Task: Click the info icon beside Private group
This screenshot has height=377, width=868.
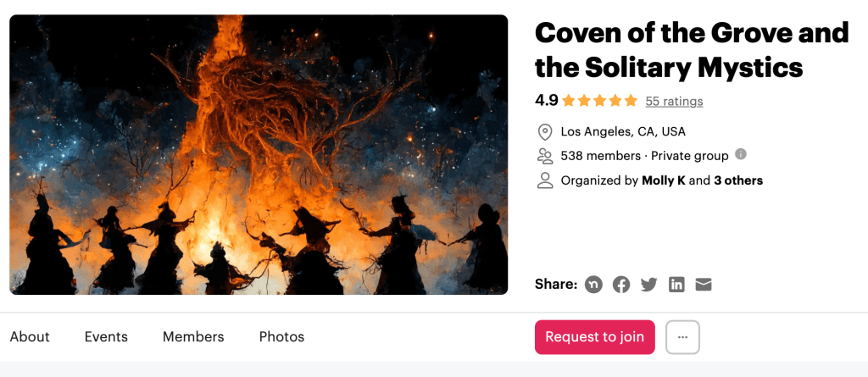Action: pos(741,154)
